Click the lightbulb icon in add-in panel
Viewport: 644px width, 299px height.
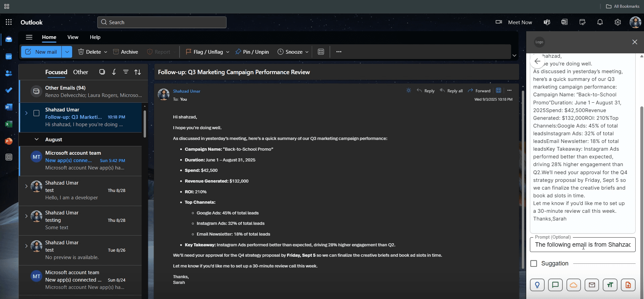point(537,285)
